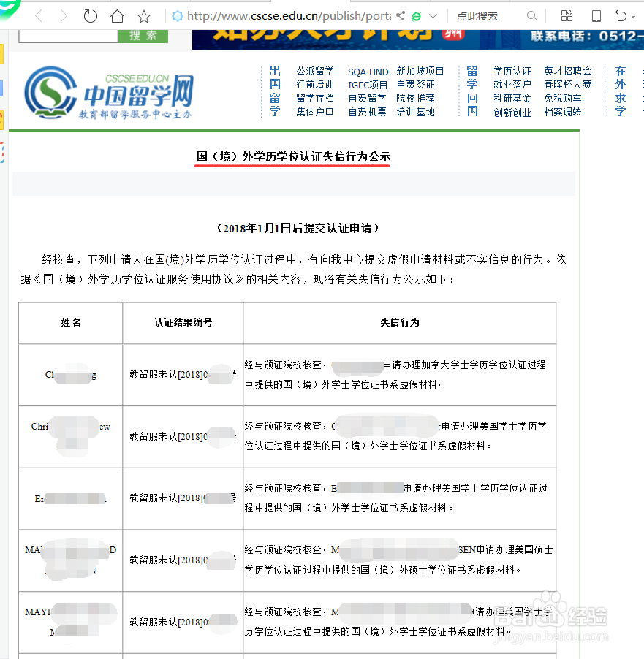This screenshot has height=659, width=644.
Task: Click the 自费签证 link
Action: (416, 85)
